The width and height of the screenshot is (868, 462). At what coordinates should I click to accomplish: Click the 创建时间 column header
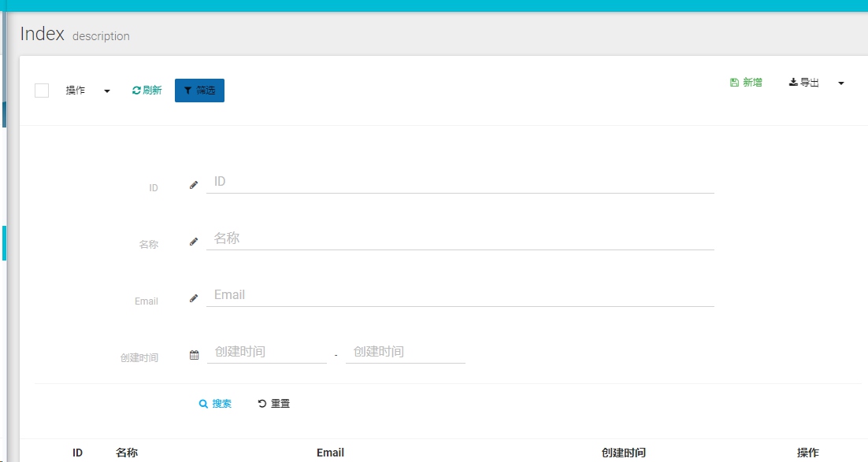(623, 453)
